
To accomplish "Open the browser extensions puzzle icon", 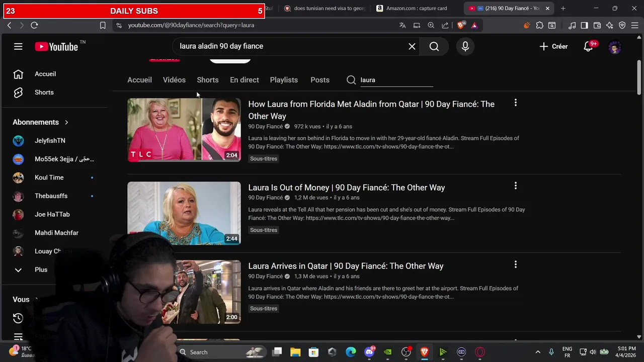I will coord(539,25).
